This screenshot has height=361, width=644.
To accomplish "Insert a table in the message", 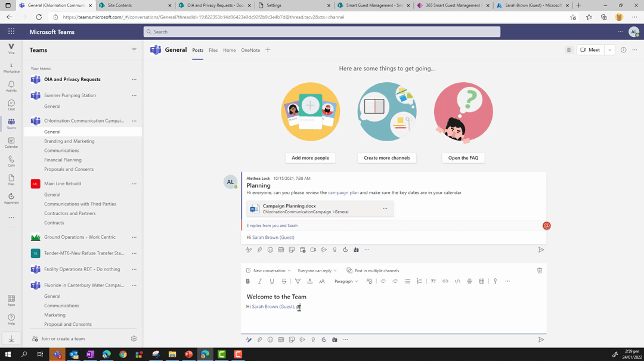I will [481, 281].
